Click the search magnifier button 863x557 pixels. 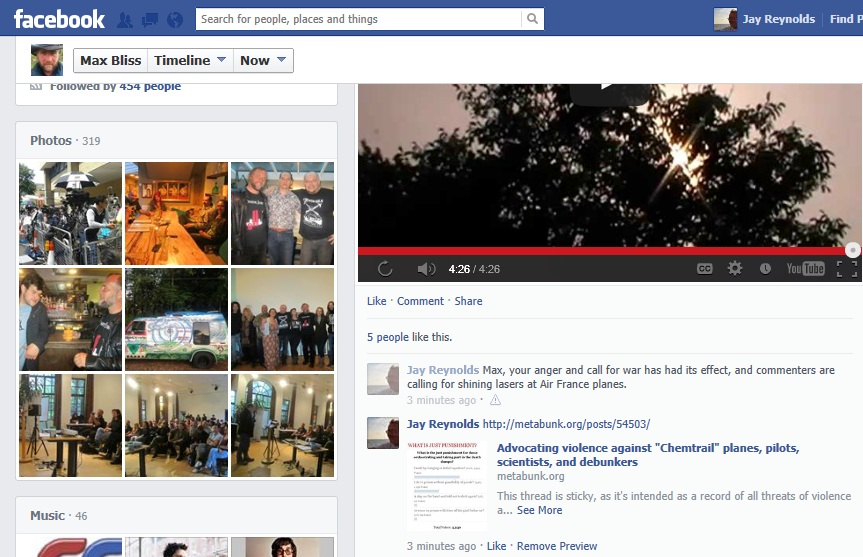[533, 19]
